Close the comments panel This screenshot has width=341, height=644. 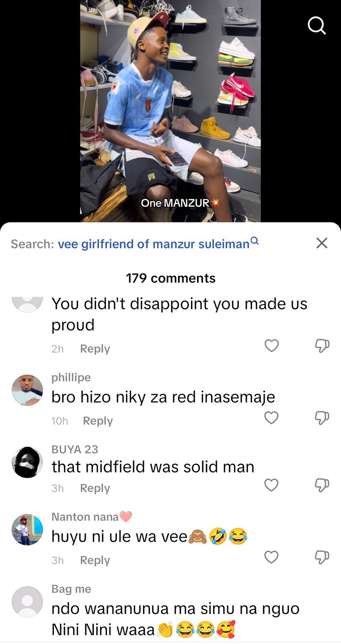322,243
